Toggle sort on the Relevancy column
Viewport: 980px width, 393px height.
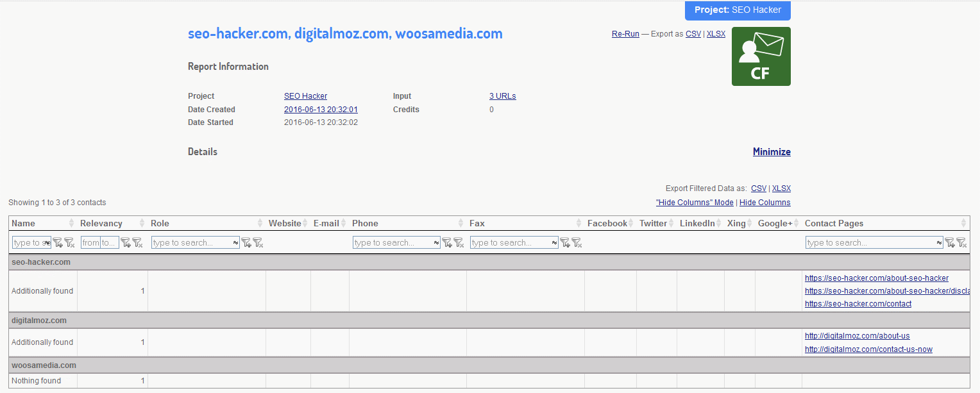(x=142, y=223)
